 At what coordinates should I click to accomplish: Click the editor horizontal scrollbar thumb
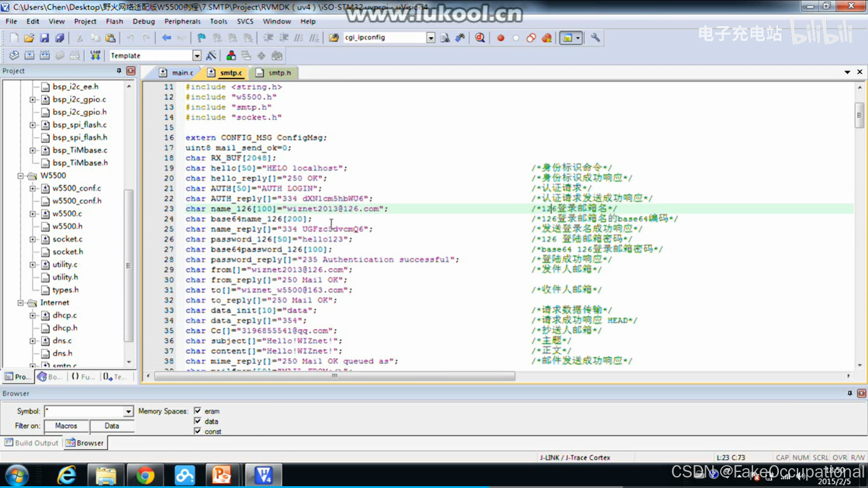335,376
